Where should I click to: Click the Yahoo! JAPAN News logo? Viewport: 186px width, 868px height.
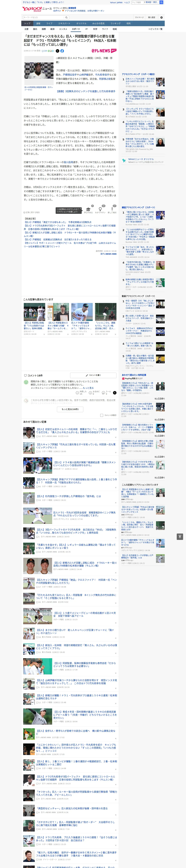click(37, 9)
